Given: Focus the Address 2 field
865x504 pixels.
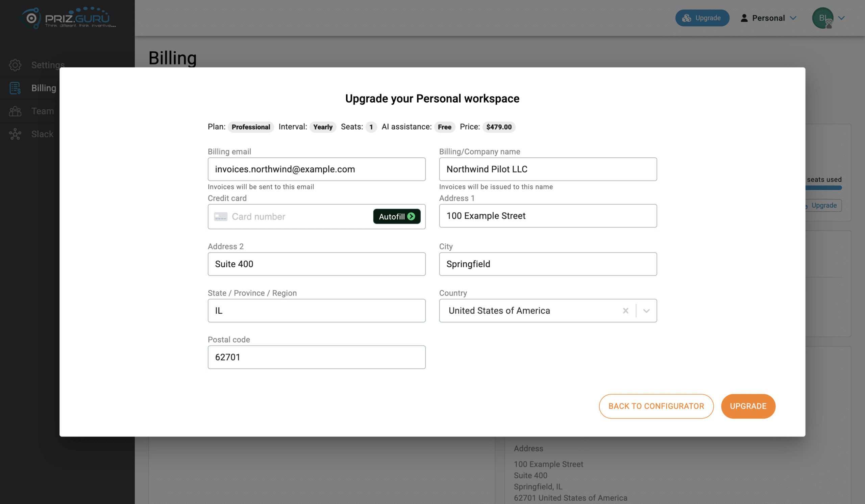Looking at the screenshot, I should tap(317, 264).
